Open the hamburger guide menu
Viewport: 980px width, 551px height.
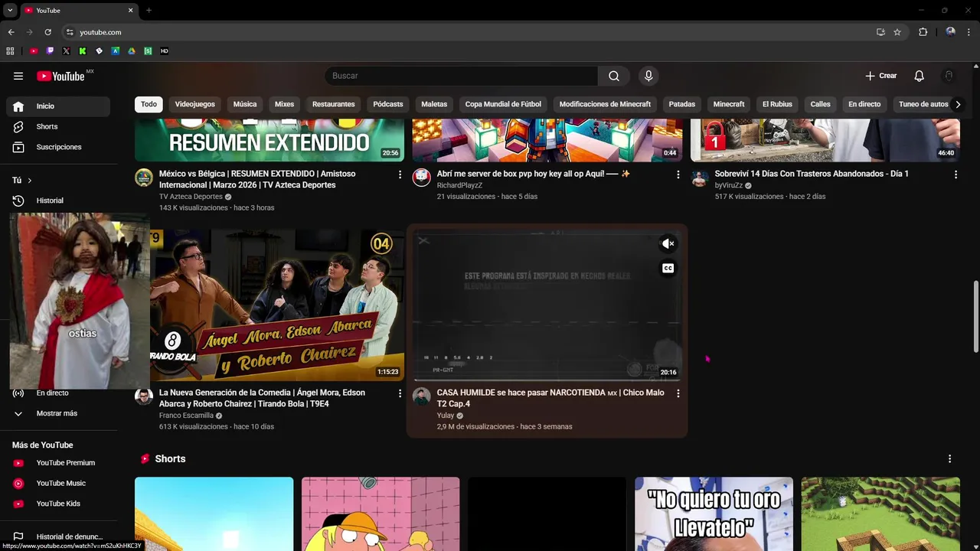[18, 76]
